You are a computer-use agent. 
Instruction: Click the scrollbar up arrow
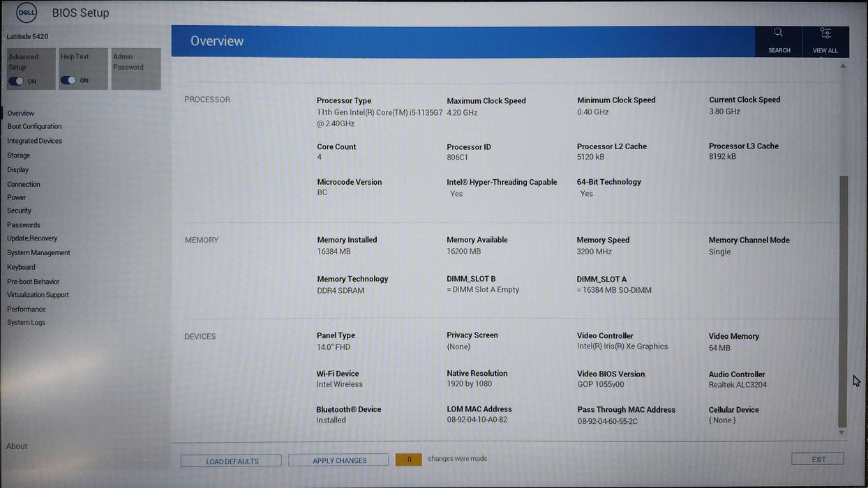coord(842,66)
